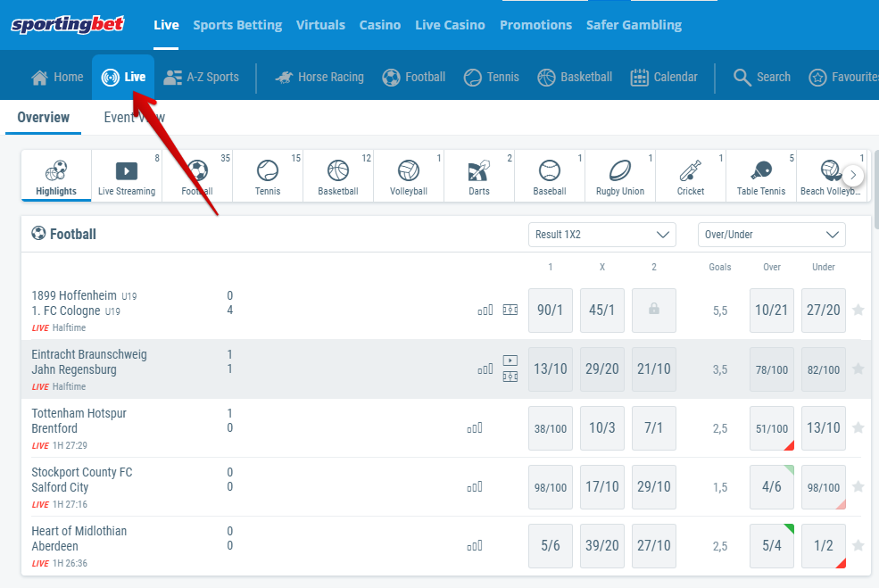Screen dimensions: 879x588
Task: Open Football in the sports nav bar
Action: tap(414, 78)
